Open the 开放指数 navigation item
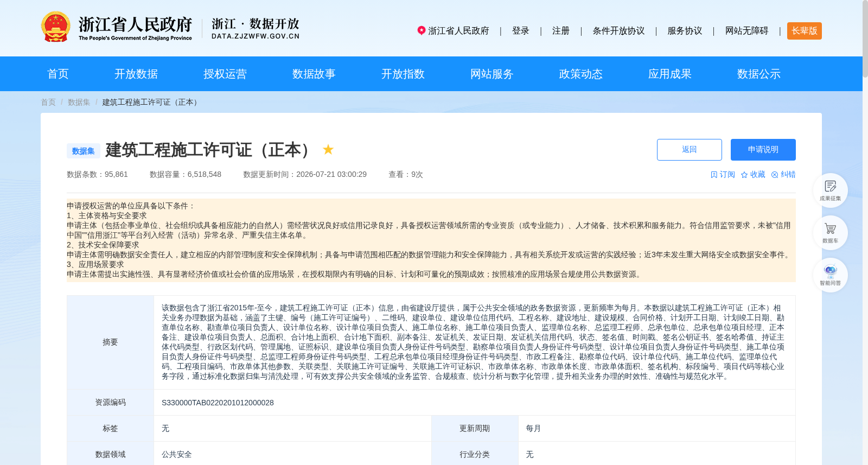The height and width of the screenshot is (465, 868). (x=403, y=74)
